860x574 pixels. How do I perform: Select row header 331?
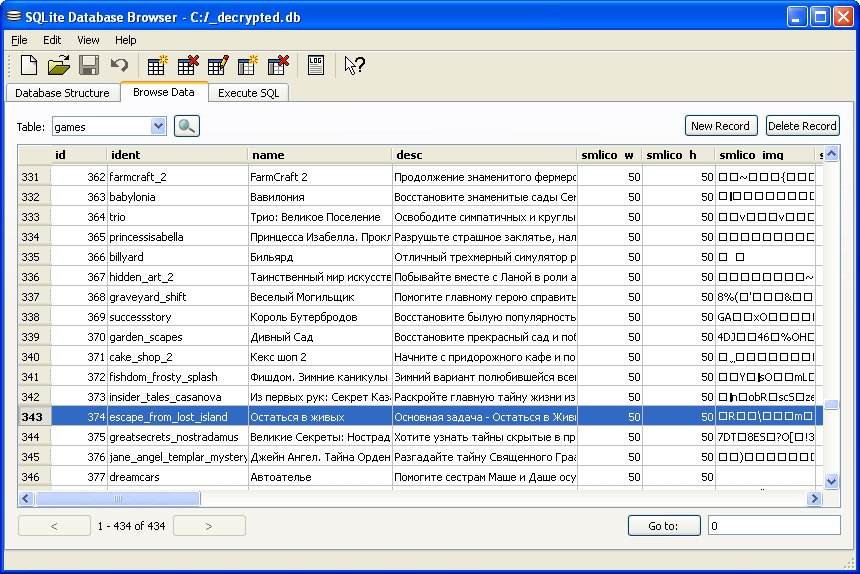click(x=35, y=177)
